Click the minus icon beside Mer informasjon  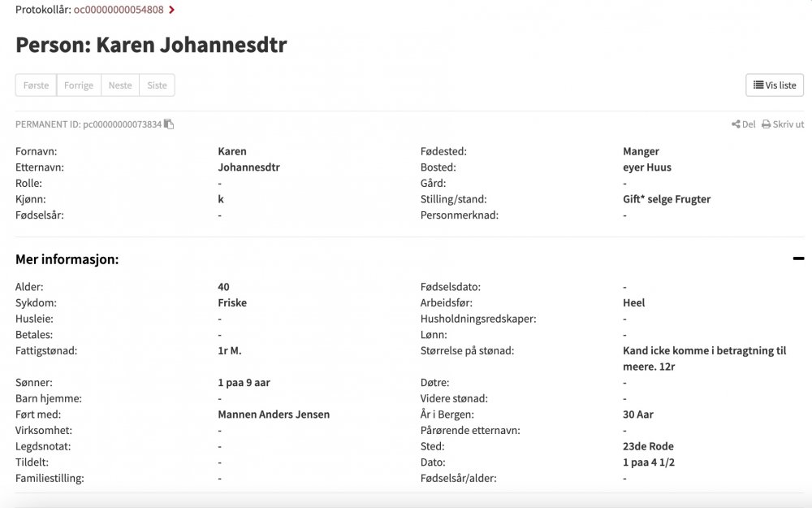[798, 258]
